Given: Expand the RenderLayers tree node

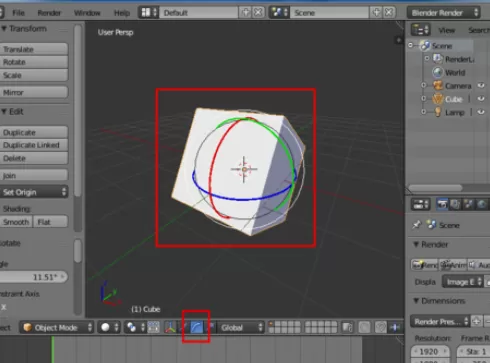Looking at the screenshot, I should coord(427,58).
